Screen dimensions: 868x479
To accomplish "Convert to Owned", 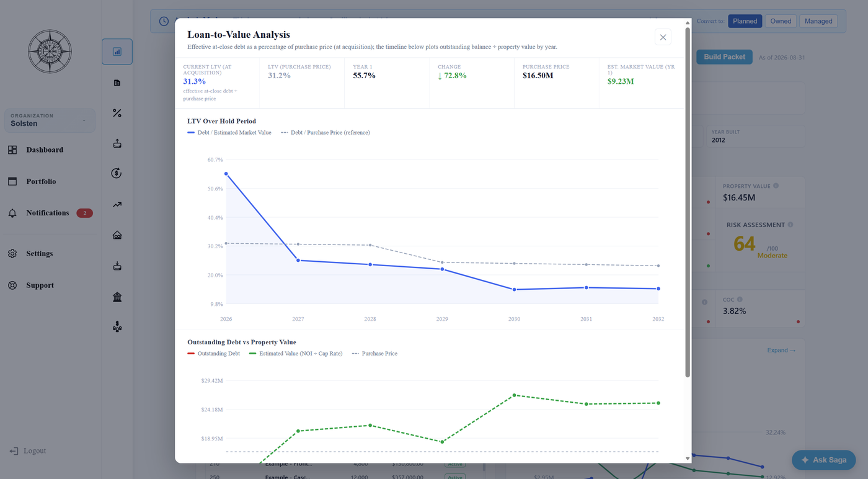I will [x=781, y=21].
